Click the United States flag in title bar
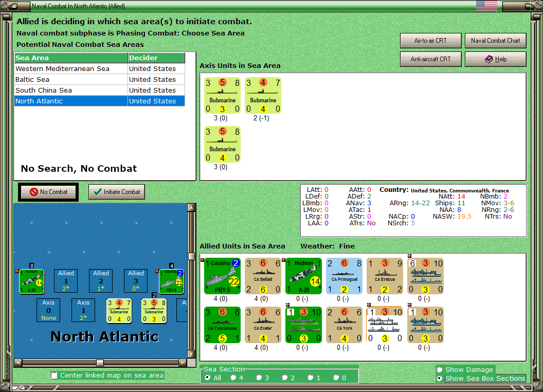The height and width of the screenshot is (392, 543). click(x=486, y=6)
